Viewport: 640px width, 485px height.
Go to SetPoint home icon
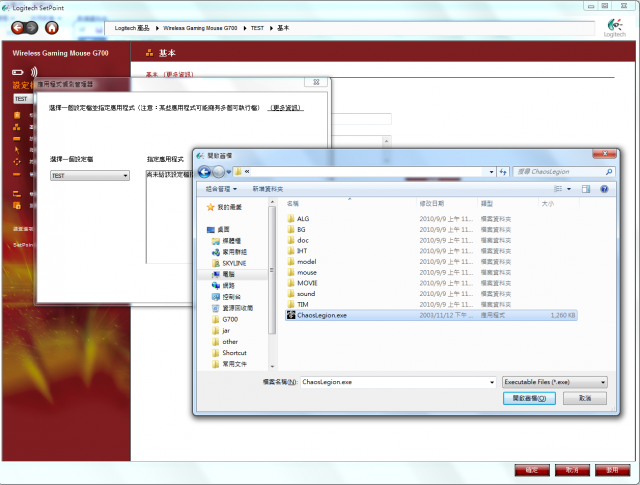point(52,28)
